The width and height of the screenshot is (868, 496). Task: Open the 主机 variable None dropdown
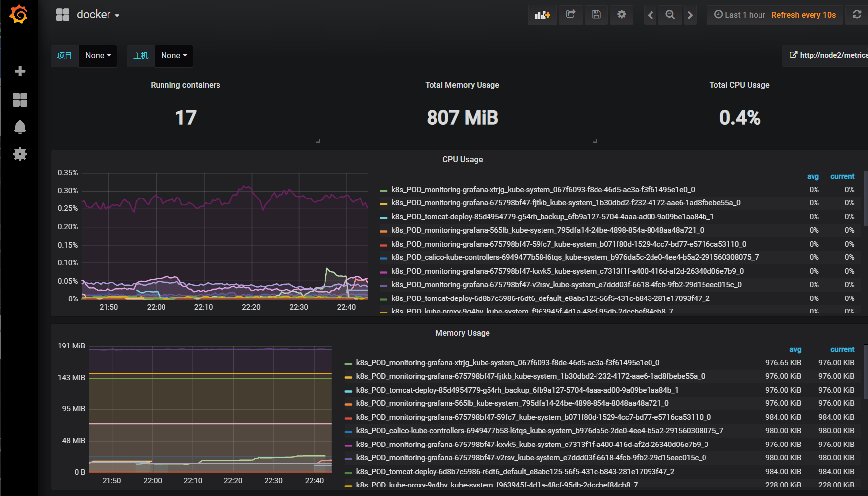click(174, 56)
